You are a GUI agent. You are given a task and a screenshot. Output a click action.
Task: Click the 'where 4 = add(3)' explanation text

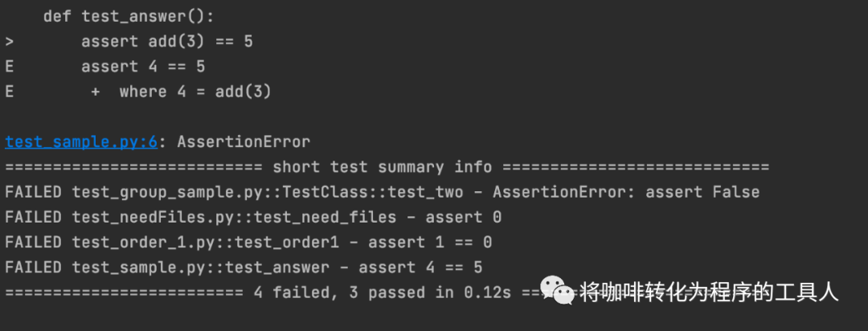(x=195, y=92)
